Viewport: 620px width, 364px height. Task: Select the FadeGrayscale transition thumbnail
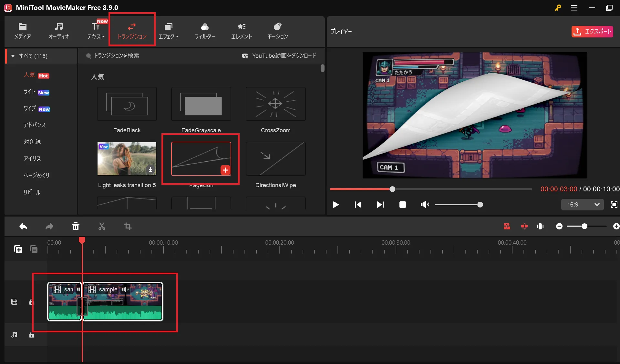pos(201,104)
